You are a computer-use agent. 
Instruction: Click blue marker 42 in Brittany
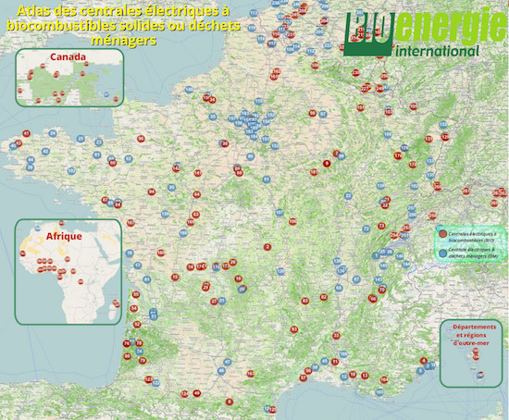click(x=45, y=151)
